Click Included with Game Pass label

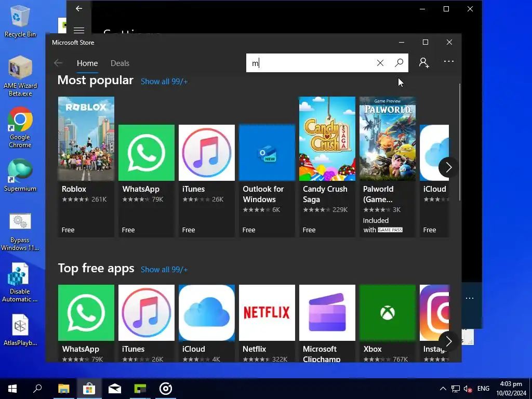[x=383, y=225]
